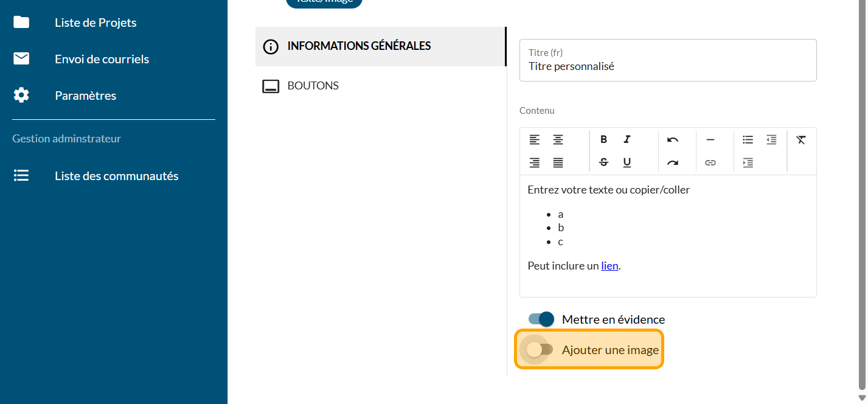This screenshot has height=404, width=868.
Task: Center-align the content text
Action: [x=558, y=139]
